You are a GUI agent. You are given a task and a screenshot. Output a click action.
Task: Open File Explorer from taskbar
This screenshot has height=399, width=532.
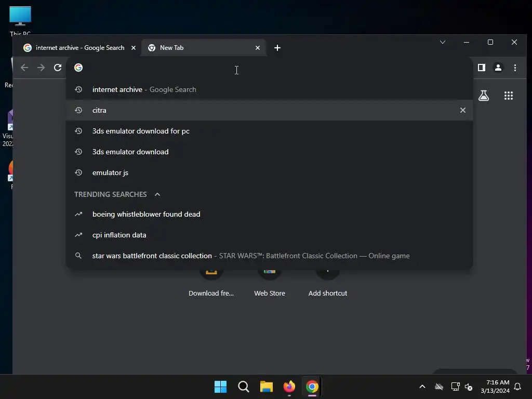[x=267, y=387]
